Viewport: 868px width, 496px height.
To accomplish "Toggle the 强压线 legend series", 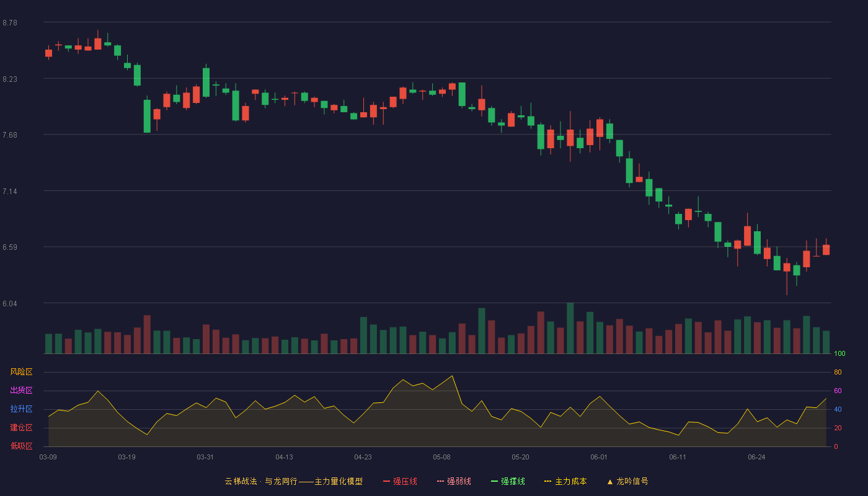I will tap(400, 481).
